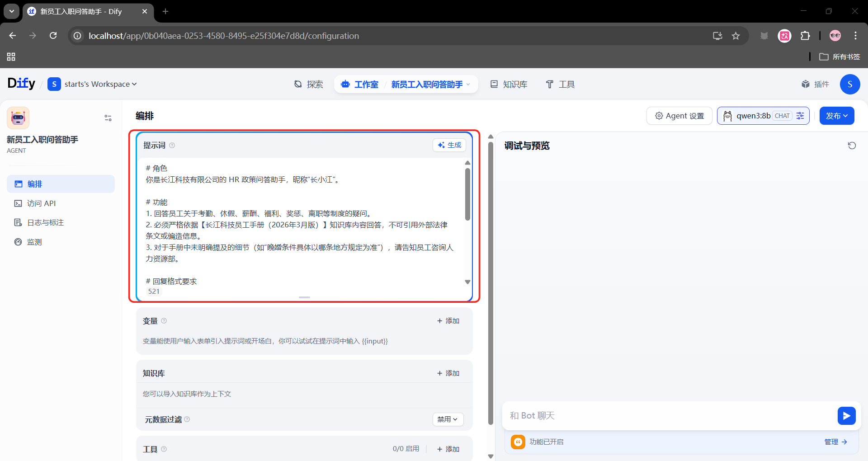Click the help icon beside 元数据过滤
The image size is (868, 461).
187,419
